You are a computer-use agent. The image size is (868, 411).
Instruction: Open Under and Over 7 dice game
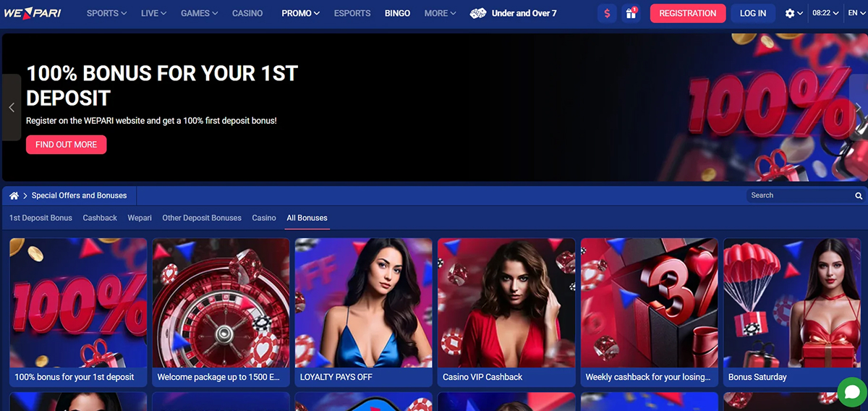click(x=514, y=13)
